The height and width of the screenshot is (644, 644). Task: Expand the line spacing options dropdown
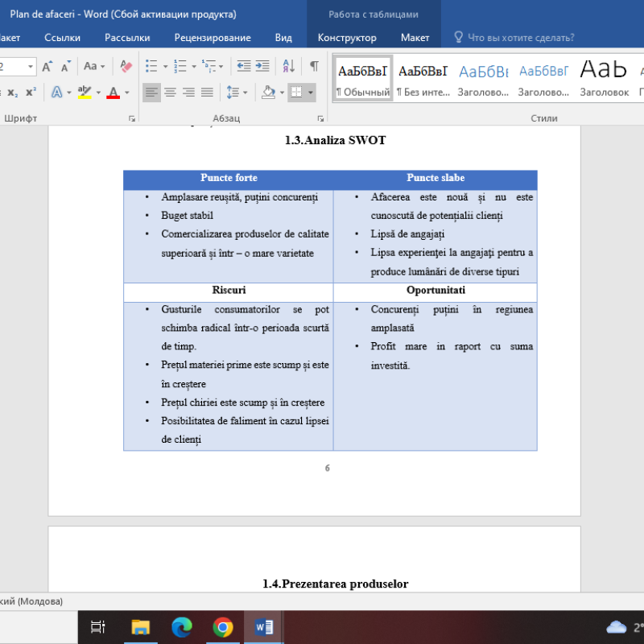pyautogui.click(x=245, y=93)
